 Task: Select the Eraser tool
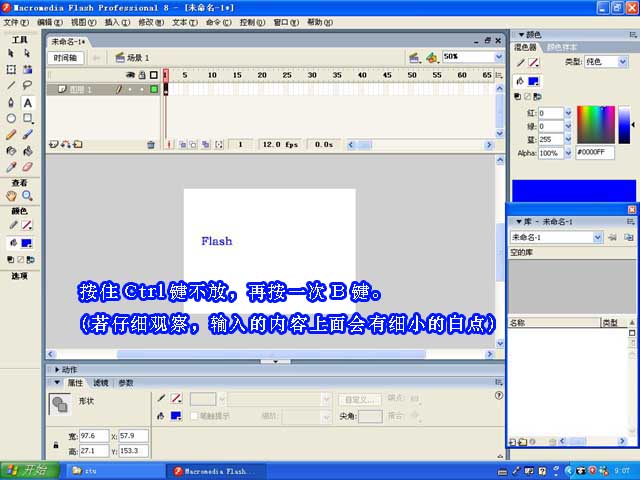(x=27, y=166)
